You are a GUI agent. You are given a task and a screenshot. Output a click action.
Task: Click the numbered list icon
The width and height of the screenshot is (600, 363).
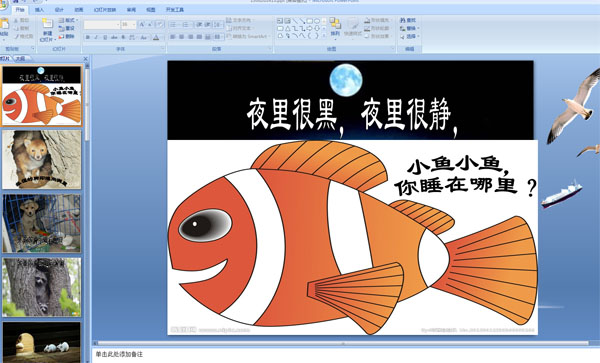point(186,24)
